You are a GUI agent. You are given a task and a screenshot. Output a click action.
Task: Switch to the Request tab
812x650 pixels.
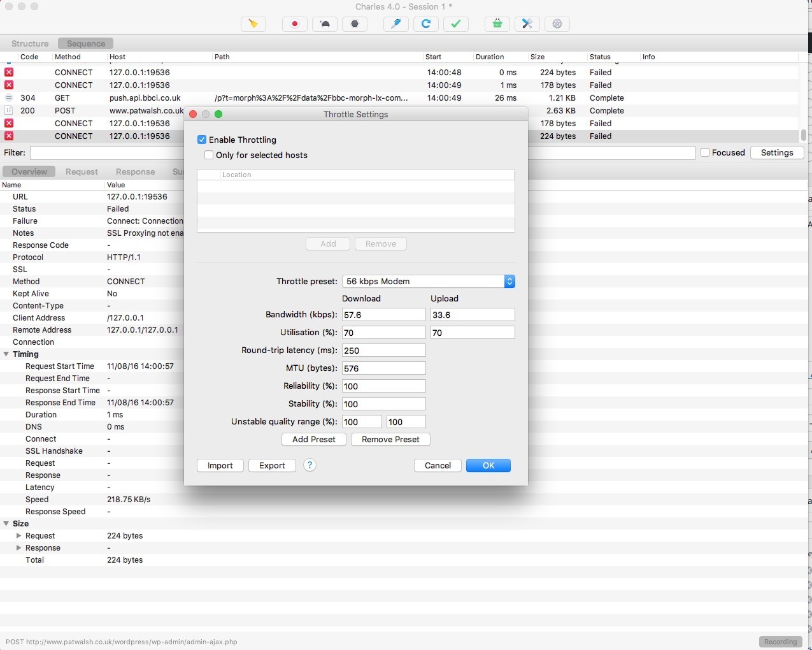[x=82, y=171]
